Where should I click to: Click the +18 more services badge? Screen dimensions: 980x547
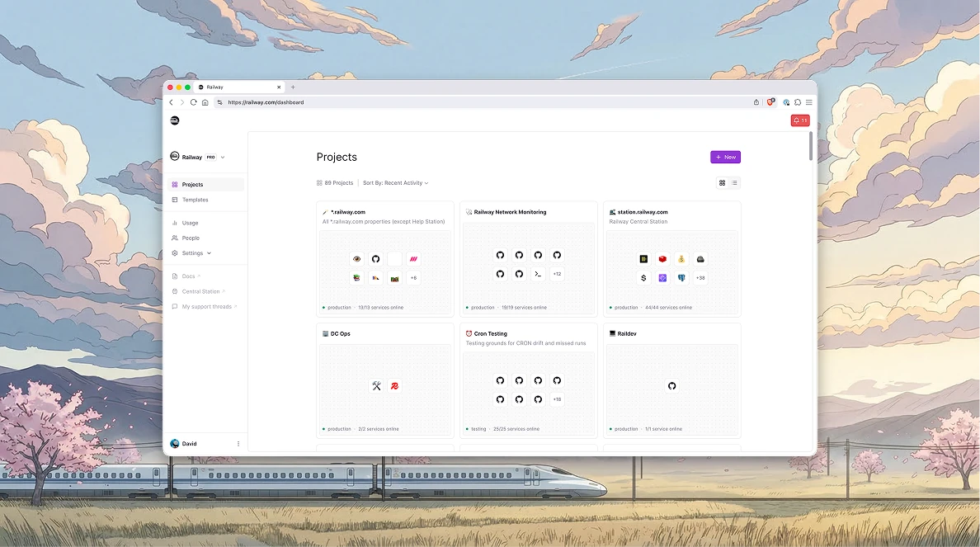click(x=557, y=399)
